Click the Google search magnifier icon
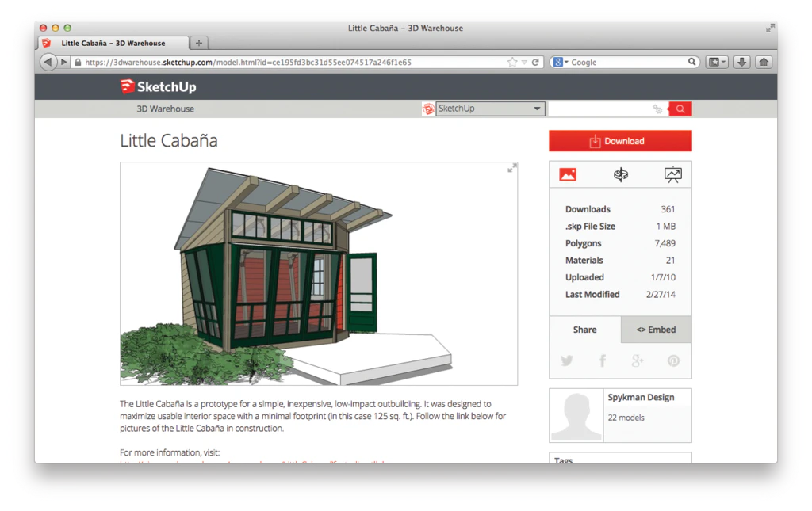 691,62
